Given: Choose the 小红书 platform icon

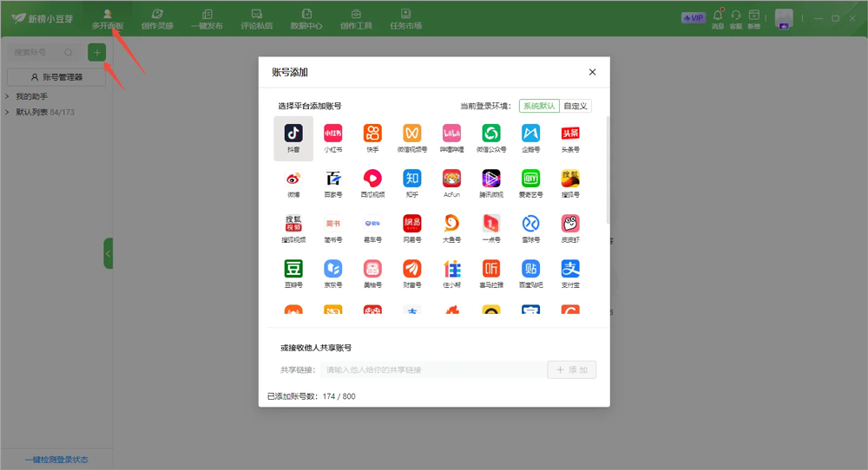Looking at the screenshot, I should pos(333,137).
